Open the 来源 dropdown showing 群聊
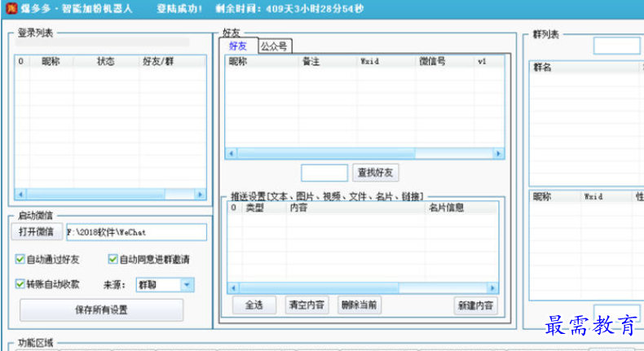The width and height of the screenshot is (644, 351). click(165, 285)
